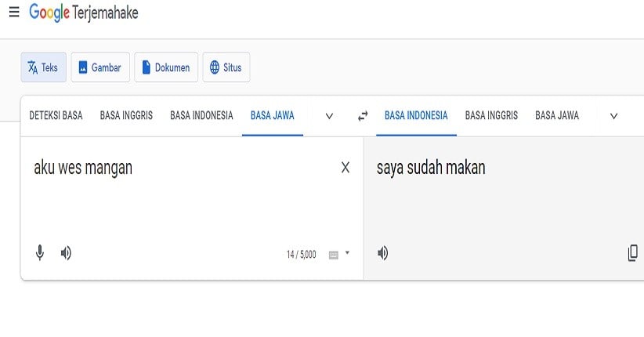Listen to the source text audio
Image resolution: width=644 pixels, height=337 pixels.
pyautogui.click(x=66, y=253)
